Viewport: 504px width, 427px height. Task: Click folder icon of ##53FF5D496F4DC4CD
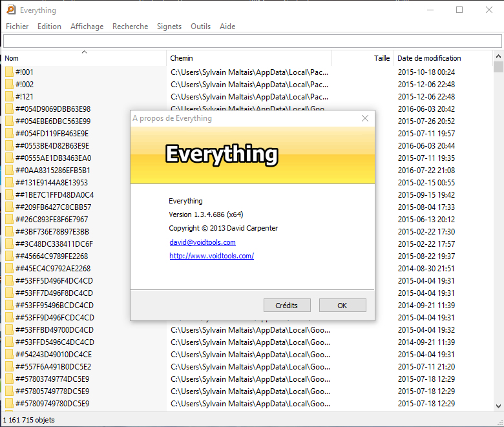click(9, 280)
